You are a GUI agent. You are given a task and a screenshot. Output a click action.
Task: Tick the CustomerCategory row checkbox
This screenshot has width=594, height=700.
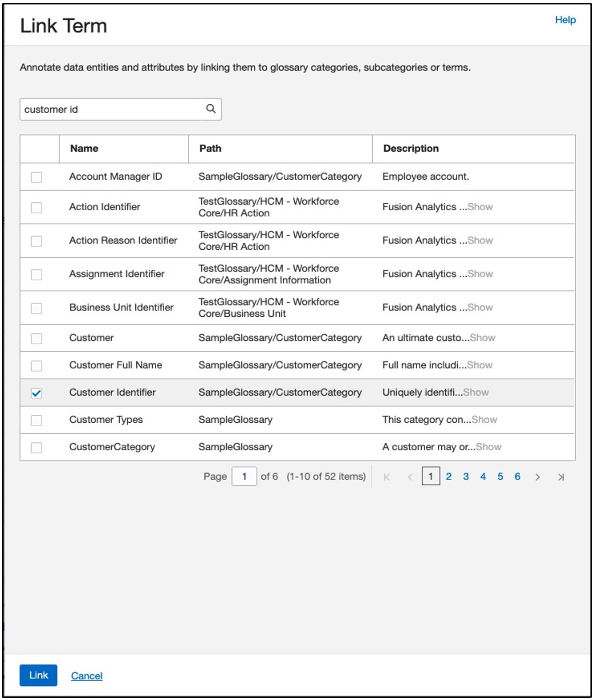pyautogui.click(x=36, y=448)
